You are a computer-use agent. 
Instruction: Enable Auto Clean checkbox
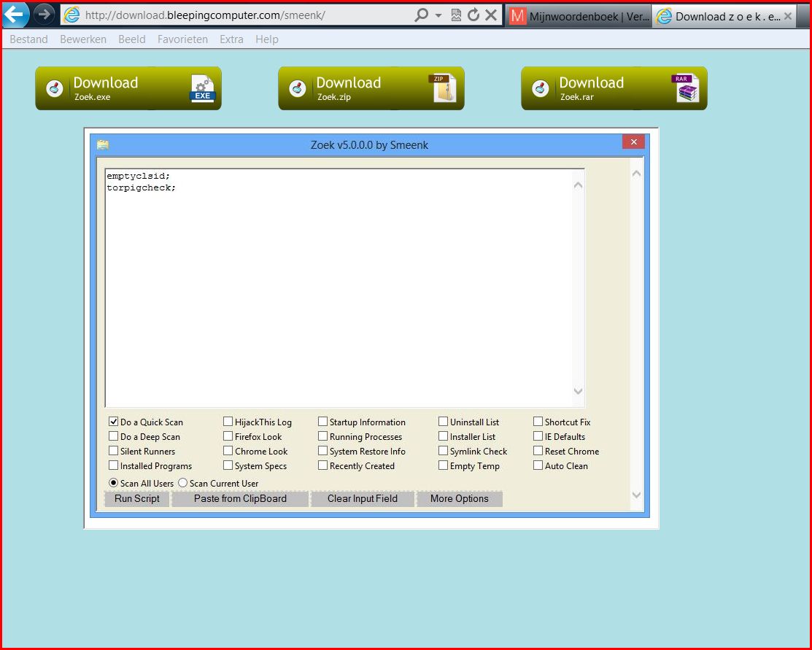point(538,465)
